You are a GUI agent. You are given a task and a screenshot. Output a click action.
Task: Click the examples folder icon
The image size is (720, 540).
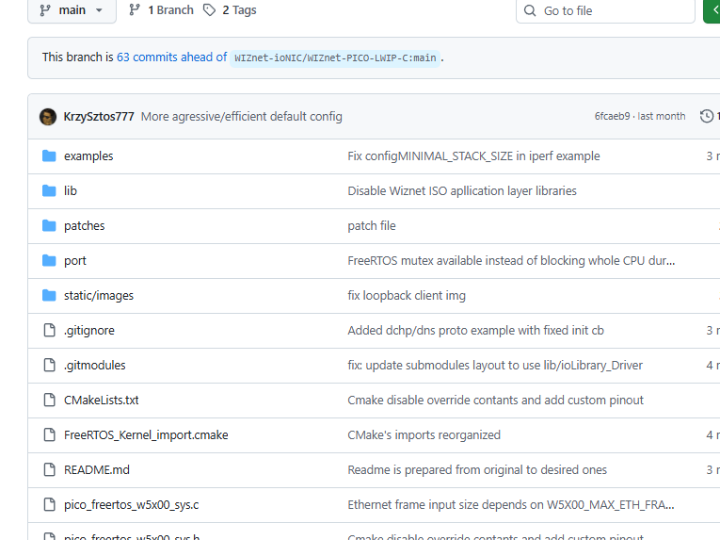click(x=49, y=156)
